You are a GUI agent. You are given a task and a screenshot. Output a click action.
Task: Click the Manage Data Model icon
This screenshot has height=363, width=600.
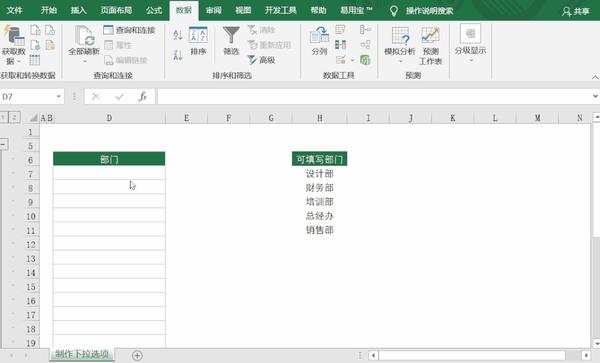pyautogui.click(x=365, y=60)
